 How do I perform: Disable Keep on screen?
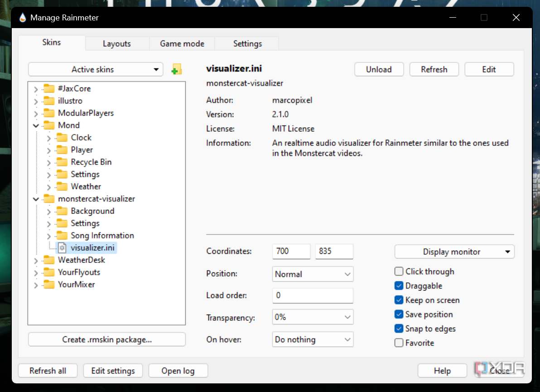[x=399, y=300]
